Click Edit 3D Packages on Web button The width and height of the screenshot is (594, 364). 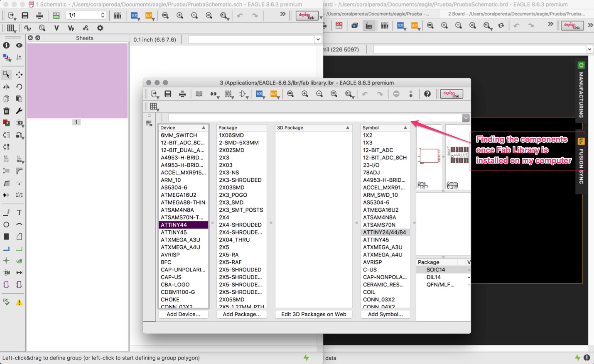pyautogui.click(x=314, y=314)
